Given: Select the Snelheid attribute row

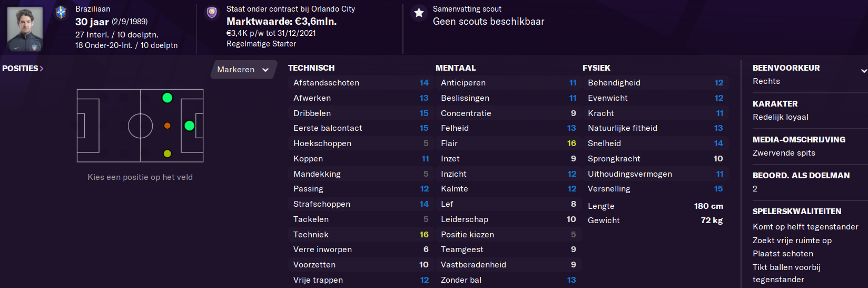Looking at the screenshot, I should click(x=655, y=143).
